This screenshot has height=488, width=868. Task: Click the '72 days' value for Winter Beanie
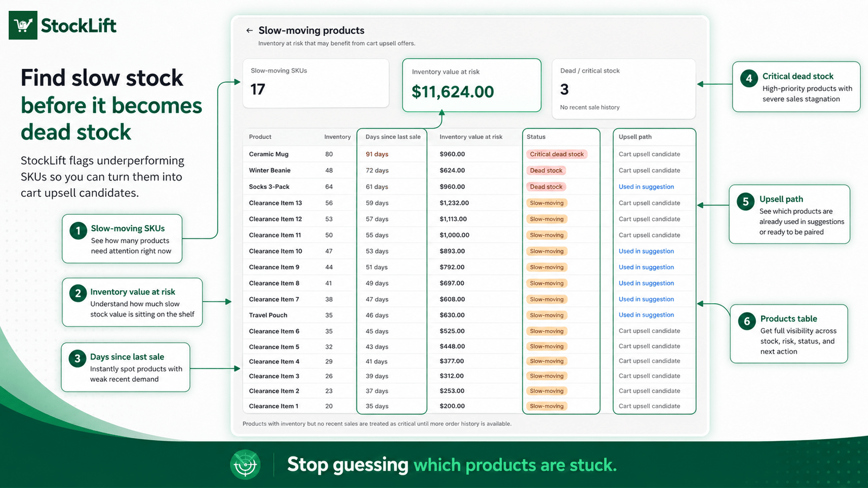point(377,170)
